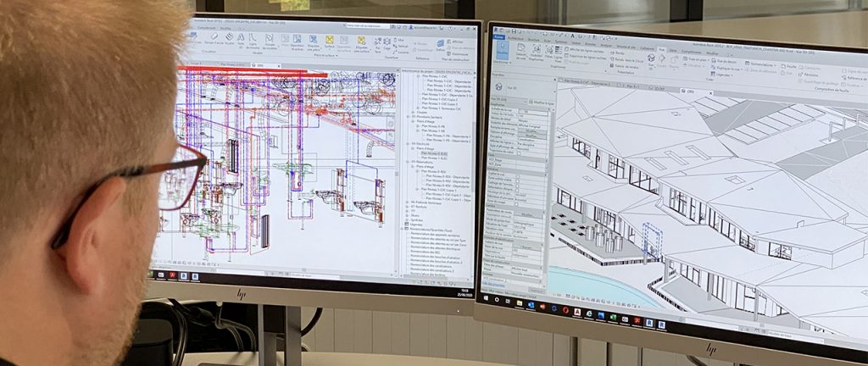Choose the Cage opening tool
The height and width of the screenshot is (366, 868).
[x=387, y=44]
